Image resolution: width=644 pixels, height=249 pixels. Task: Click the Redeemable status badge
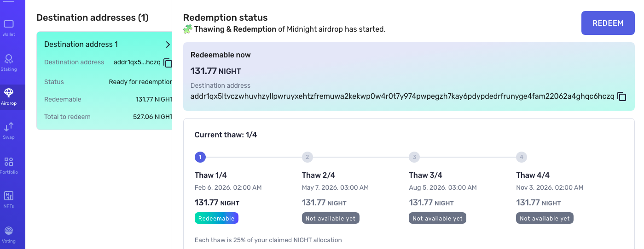click(x=216, y=218)
